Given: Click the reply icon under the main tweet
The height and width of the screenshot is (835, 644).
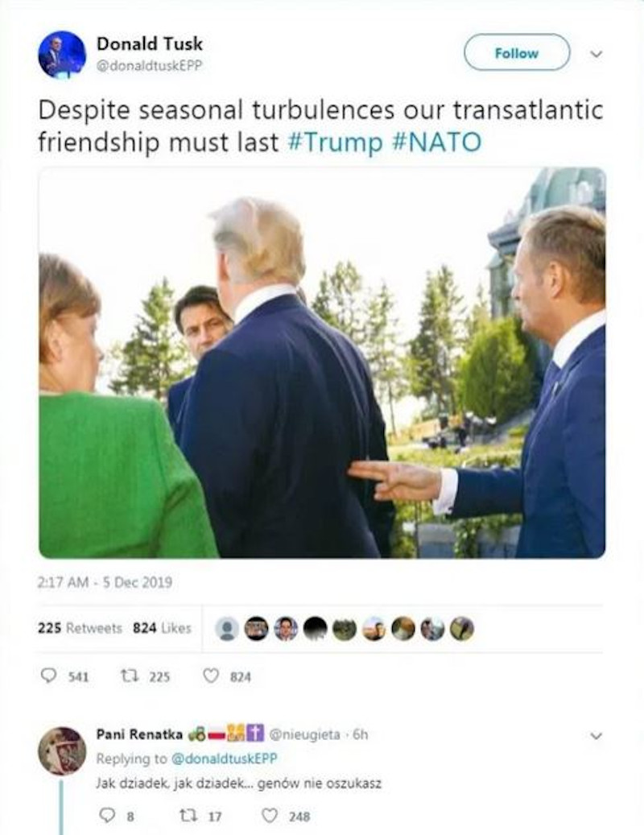Looking at the screenshot, I should [x=48, y=676].
